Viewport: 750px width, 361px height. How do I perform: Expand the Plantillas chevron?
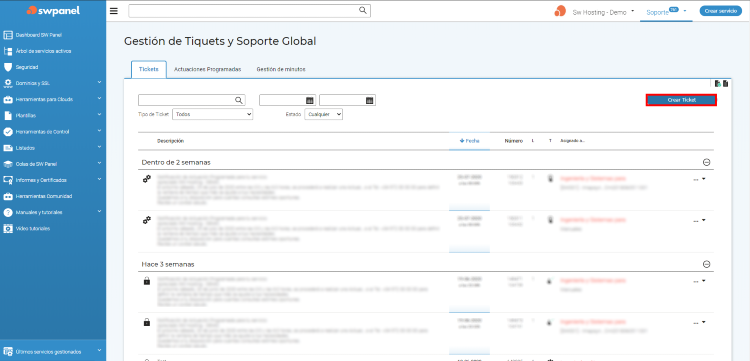pyautogui.click(x=99, y=115)
